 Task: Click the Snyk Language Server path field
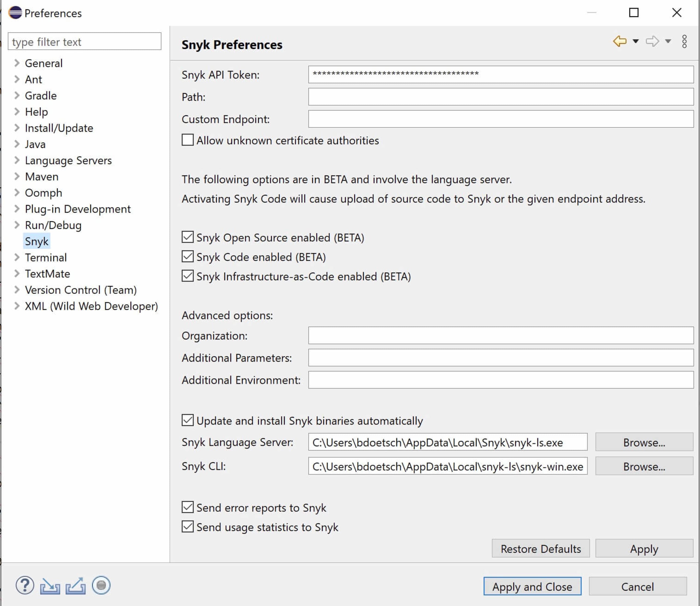[448, 442]
